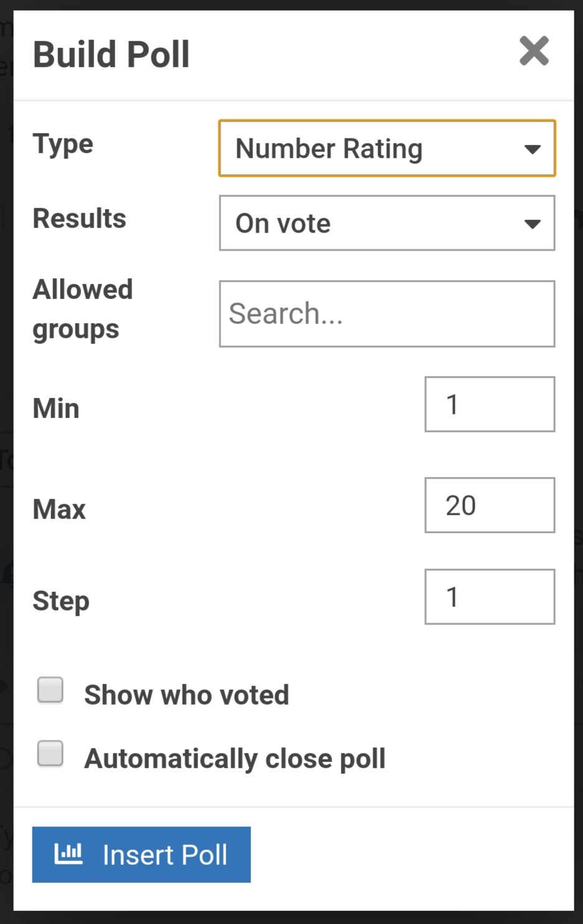Enable the Show who voted checkbox
This screenshot has width=583, height=924.
pyautogui.click(x=50, y=690)
